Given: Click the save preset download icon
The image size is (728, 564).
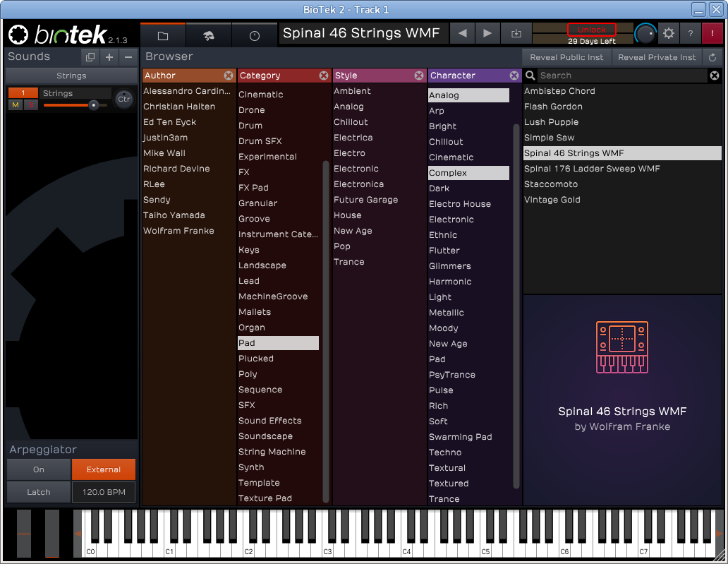Looking at the screenshot, I should tap(516, 33).
